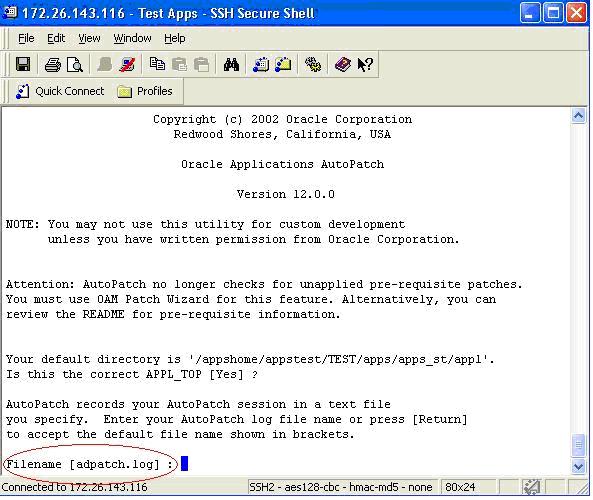Click the scrollbar up arrow
This screenshot has width=593, height=500.
coord(578,116)
